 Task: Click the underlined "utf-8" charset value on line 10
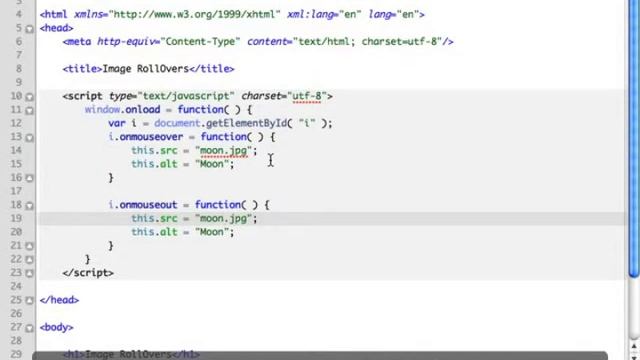[x=307, y=96]
